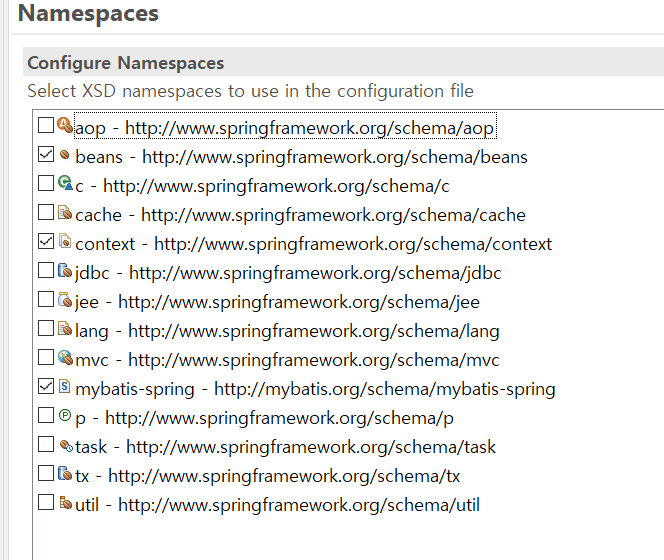
Task: Click the p namespace green icon
Action: tap(65, 415)
